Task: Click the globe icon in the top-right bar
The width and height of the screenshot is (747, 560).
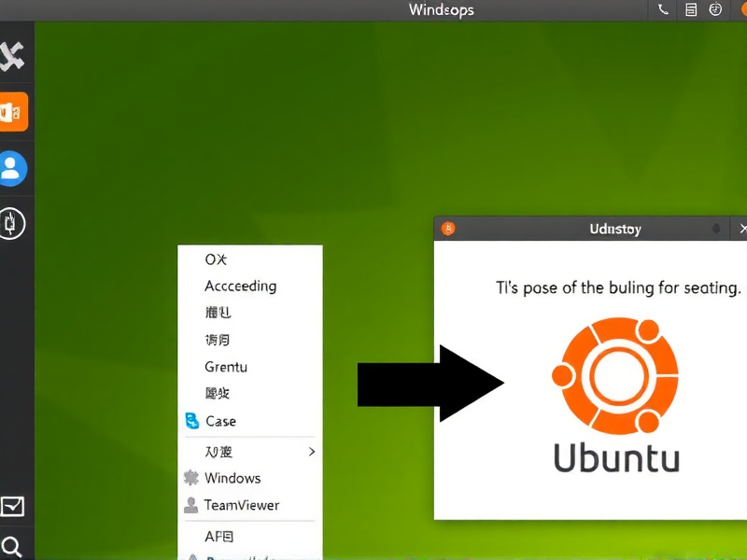Action: [x=714, y=10]
